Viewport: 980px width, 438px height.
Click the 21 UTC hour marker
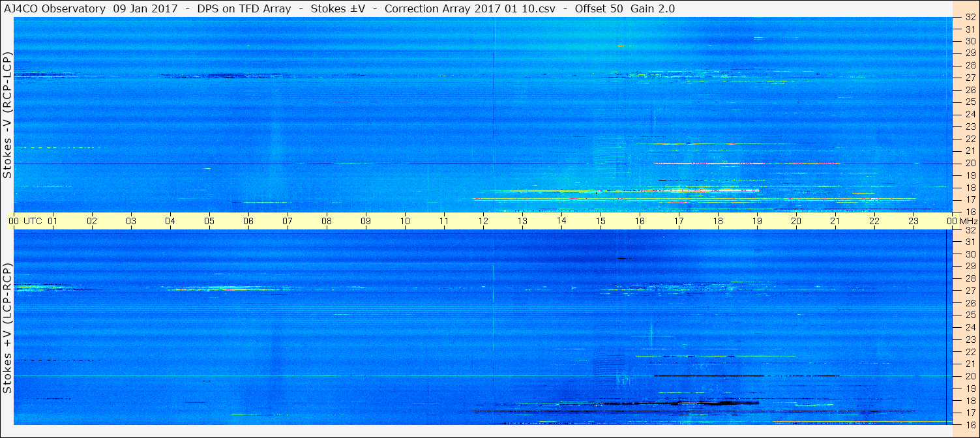[835, 221]
